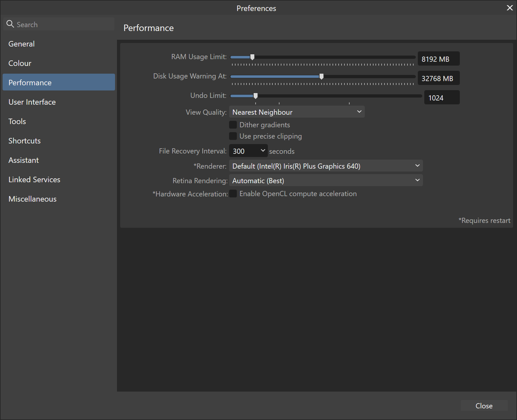This screenshot has height=420, width=517.
Task: Click the Undo Limit slider handle
Action: pyautogui.click(x=256, y=96)
